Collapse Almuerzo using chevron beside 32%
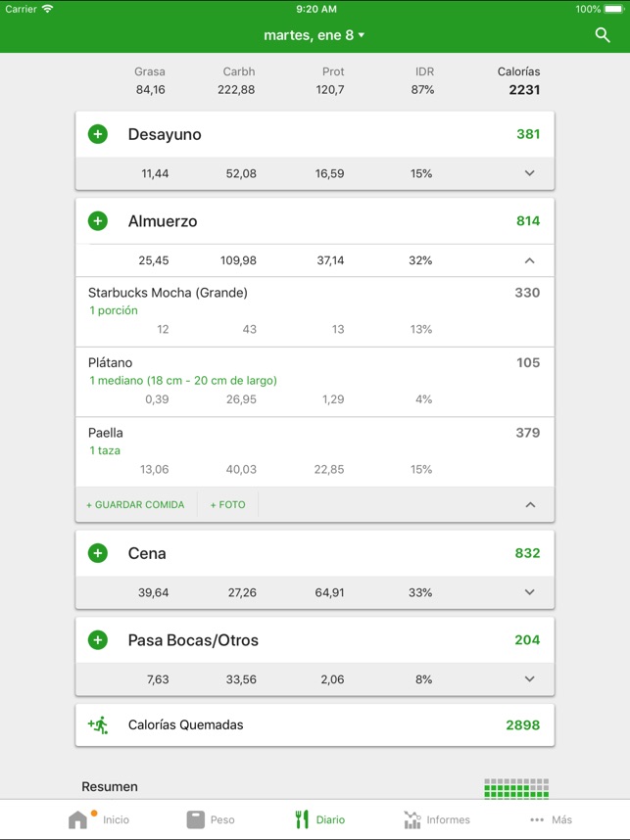 click(530, 260)
